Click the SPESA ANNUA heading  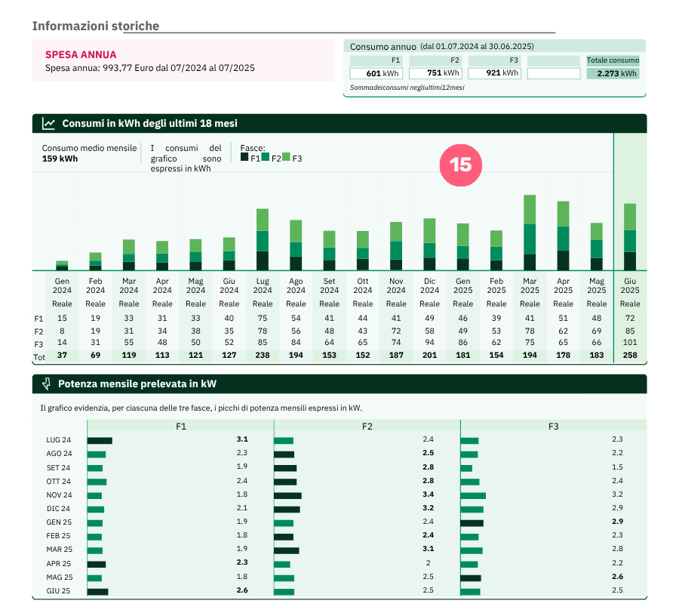click(x=81, y=54)
